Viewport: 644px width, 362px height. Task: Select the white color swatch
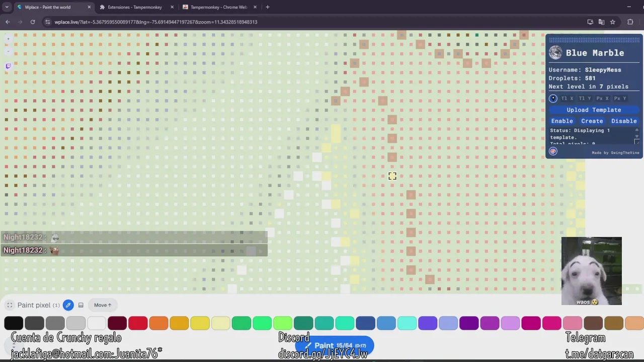(x=97, y=323)
